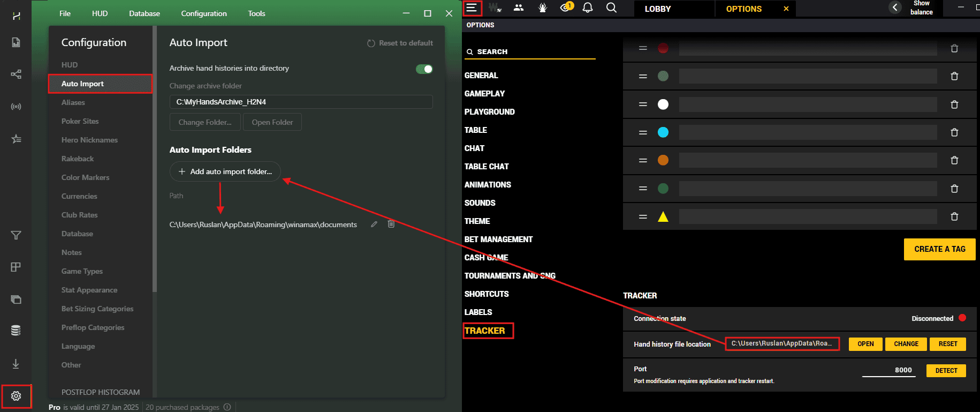Click RESET hand history location button
Screen dimensions: 980x412
[x=947, y=344]
